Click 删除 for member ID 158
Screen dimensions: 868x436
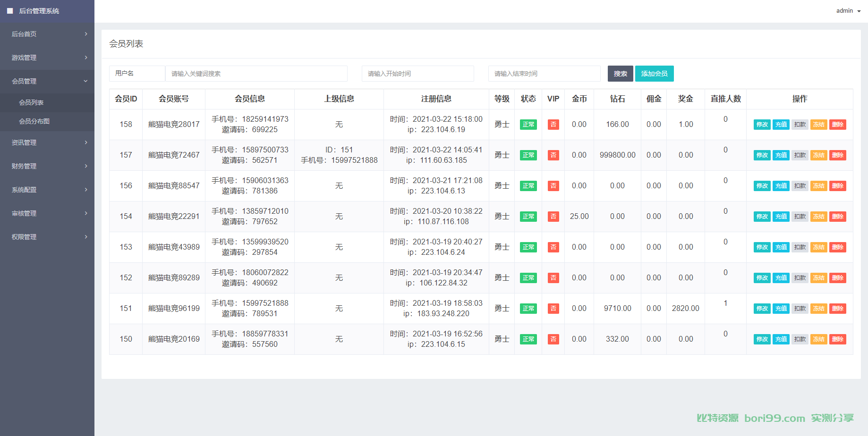coord(838,125)
